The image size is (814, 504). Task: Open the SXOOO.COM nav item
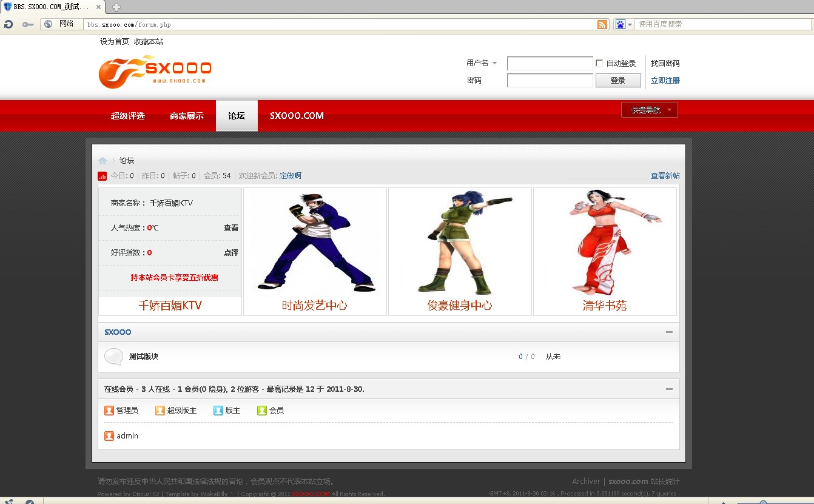(x=297, y=116)
